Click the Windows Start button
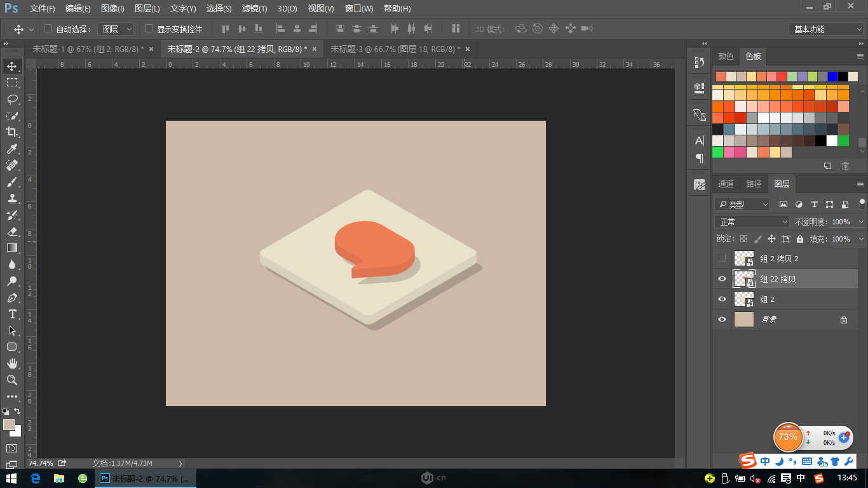 (x=11, y=478)
